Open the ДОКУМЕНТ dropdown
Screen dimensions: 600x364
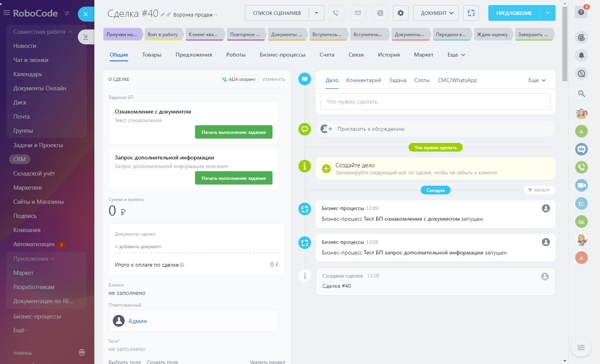(x=436, y=13)
